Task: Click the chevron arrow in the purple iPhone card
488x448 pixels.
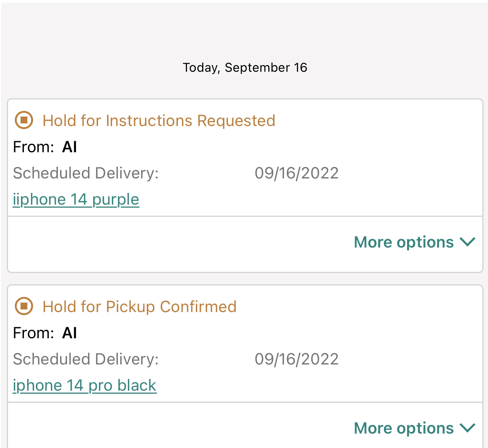Action: coord(467,242)
